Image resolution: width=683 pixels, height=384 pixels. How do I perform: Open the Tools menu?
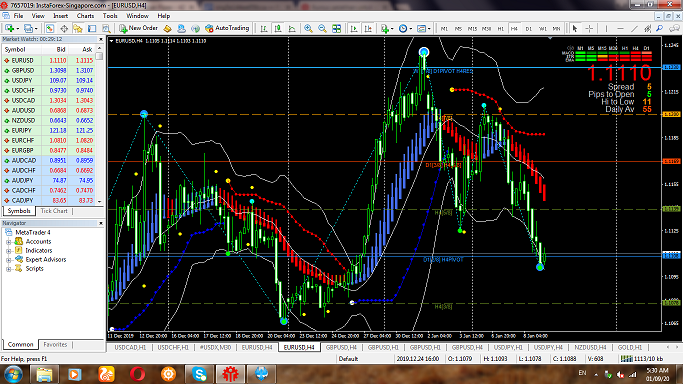click(x=110, y=16)
